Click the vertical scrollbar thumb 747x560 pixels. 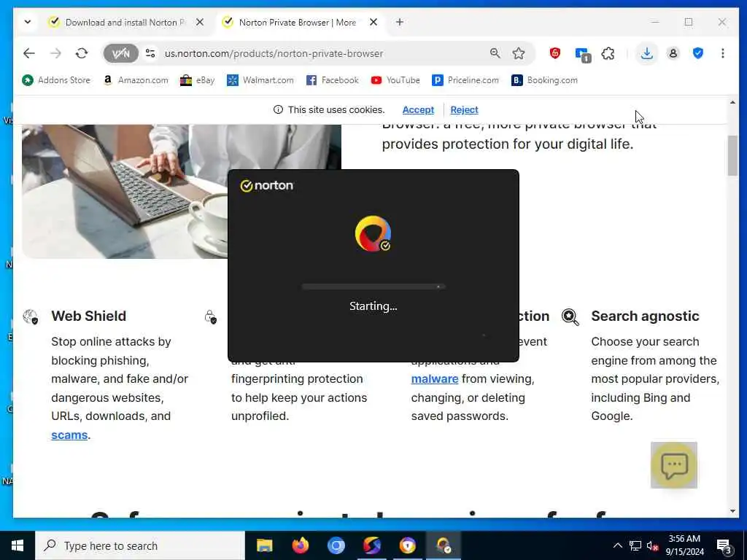[732, 156]
